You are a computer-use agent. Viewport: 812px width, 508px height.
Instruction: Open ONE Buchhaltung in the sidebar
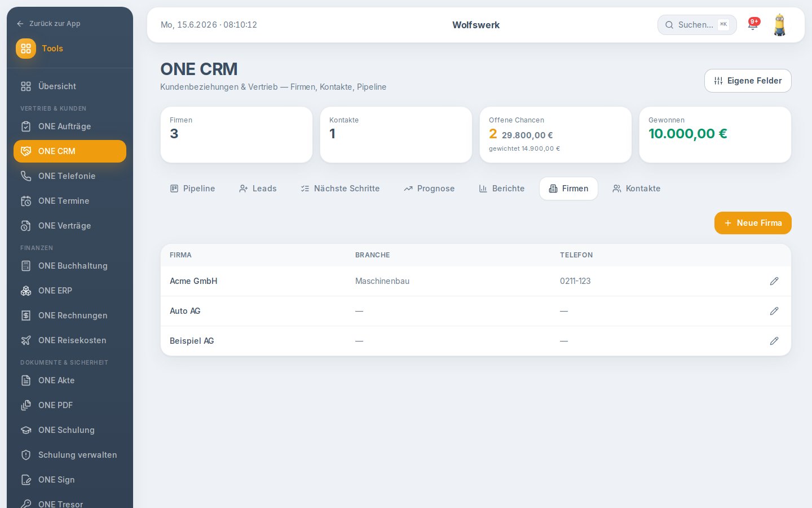tap(70, 266)
